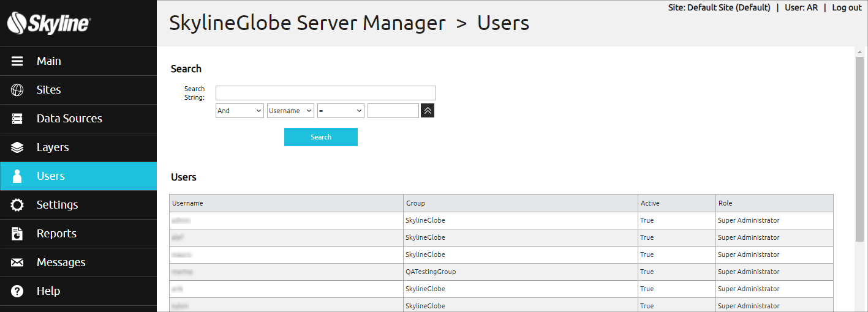868x312 pixels.
Task: Open the Username field dropdown
Action: (290, 111)
